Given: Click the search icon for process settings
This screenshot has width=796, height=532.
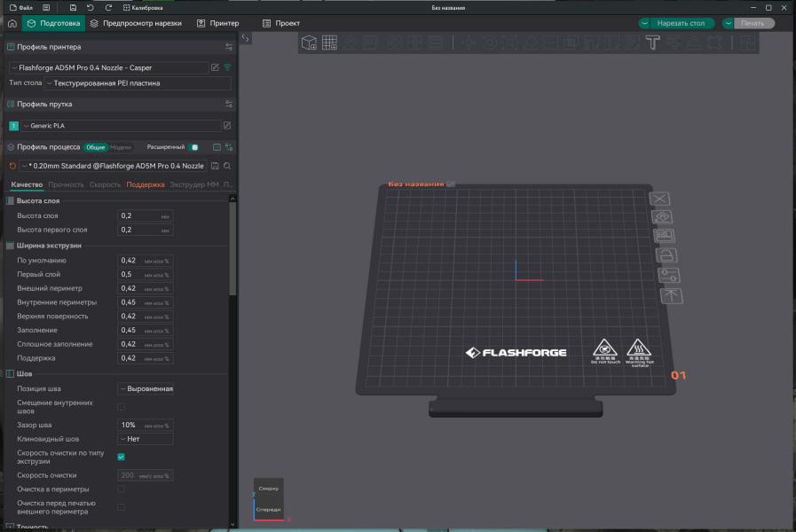Looking at the screenshot, I should tap(227, 166).
